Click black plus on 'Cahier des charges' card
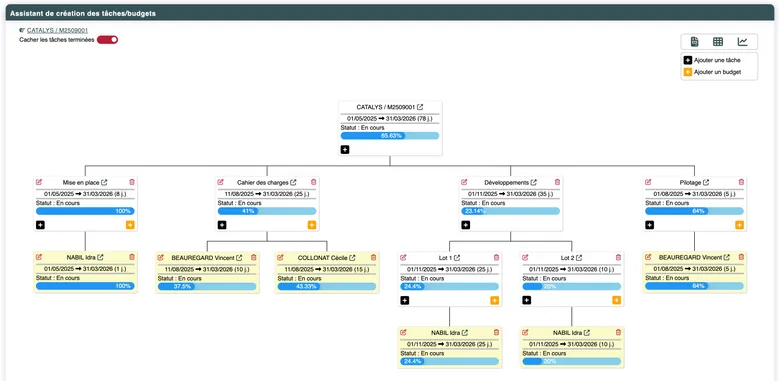The image size is (780, 381). tap(222, 225)
